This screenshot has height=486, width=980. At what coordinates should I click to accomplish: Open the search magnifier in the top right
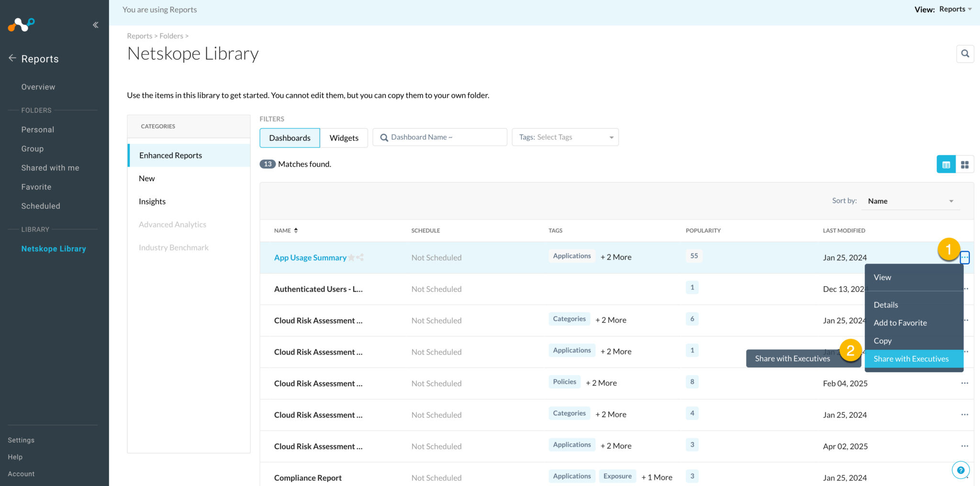tap(965, 54)
